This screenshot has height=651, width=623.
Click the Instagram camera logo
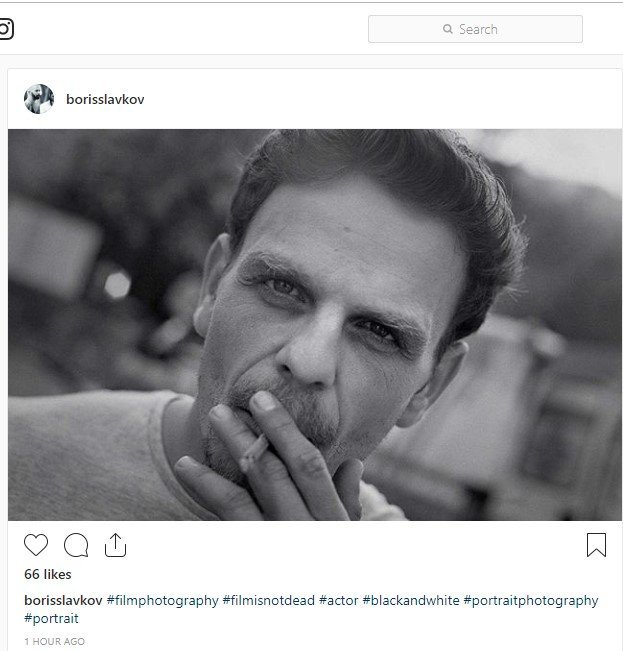click(5, 28)
